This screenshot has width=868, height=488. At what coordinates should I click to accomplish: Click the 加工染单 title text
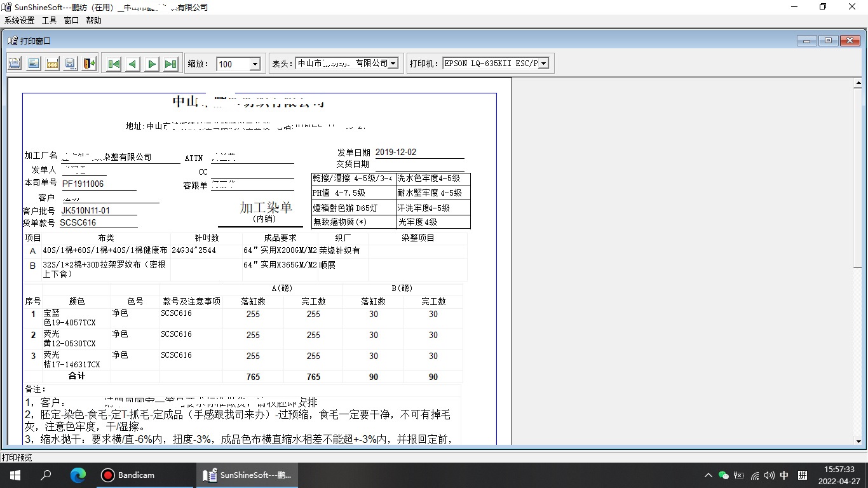tap(266, 207)
